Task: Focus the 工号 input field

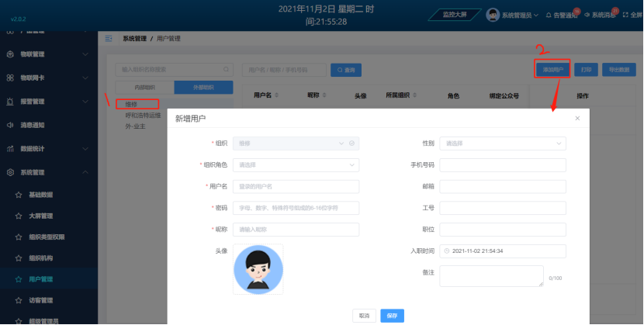Action: pyautogui.click(x=503, y=208)
